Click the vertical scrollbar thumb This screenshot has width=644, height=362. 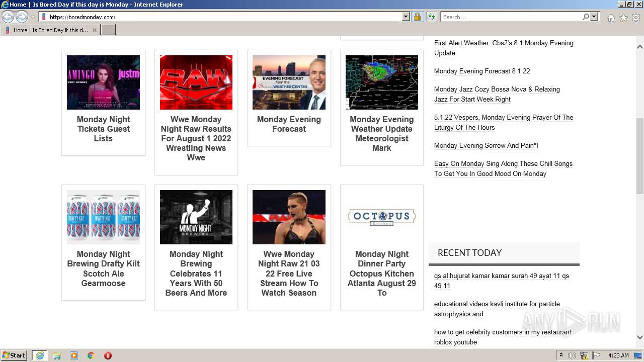639,156
